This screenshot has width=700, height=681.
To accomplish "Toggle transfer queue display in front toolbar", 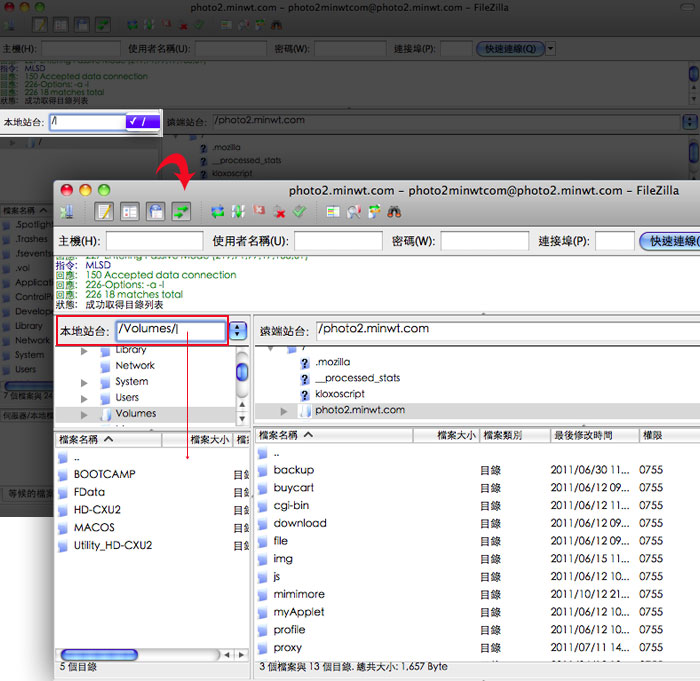I will tap(182, 212).
